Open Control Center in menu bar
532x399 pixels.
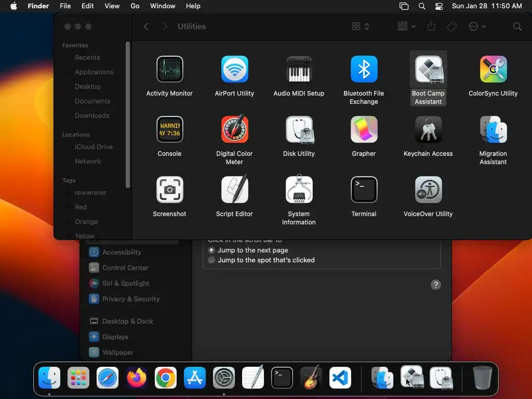click(438, 6)
